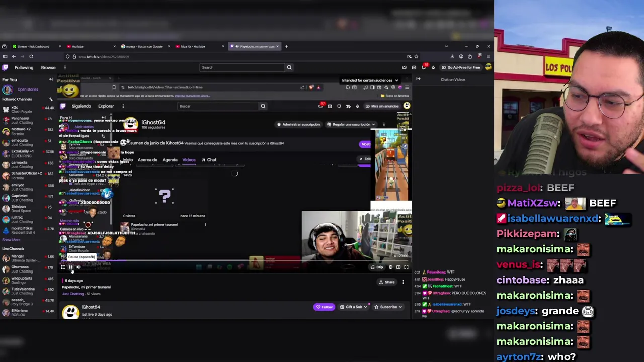Switch to the YouTube browser tab
The image size is (644, 362).
91,46
